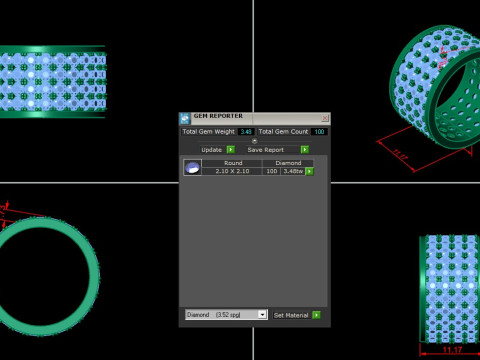The image size is (480, 360).
Task: Click the 11.17 dimension in perspective viewport
Action: click(x=400, y=154)
